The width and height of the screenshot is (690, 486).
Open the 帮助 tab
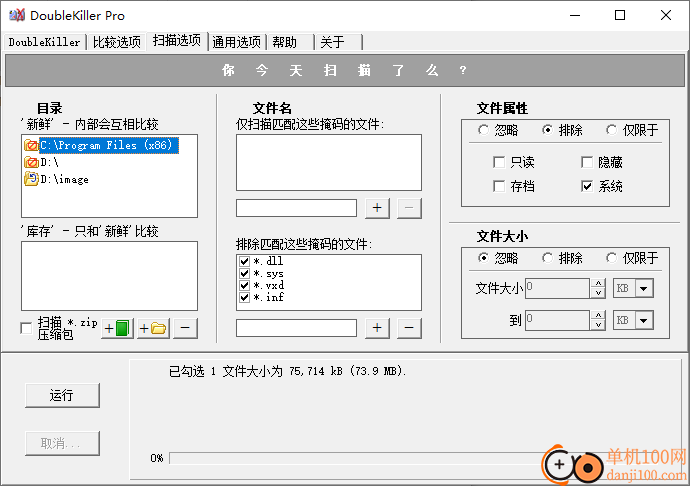(x=291, y=42)
